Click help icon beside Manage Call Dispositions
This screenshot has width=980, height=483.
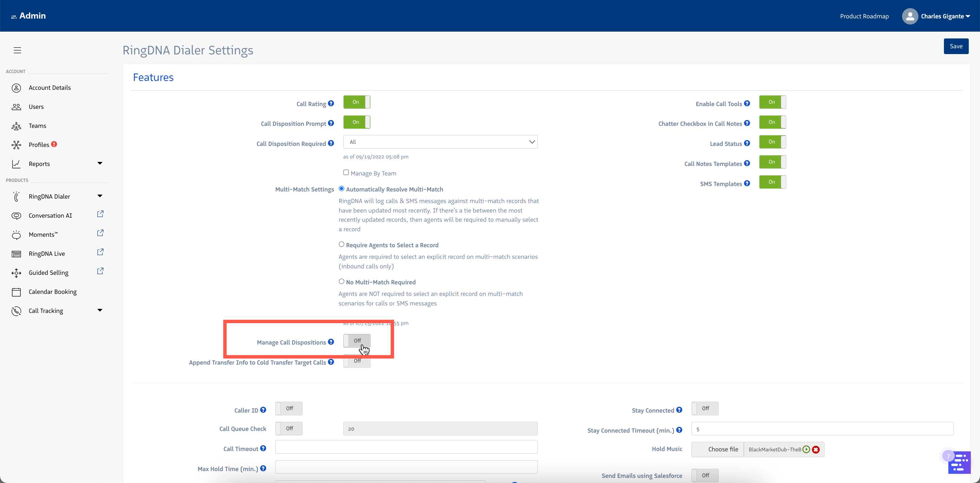click(331, 342)
